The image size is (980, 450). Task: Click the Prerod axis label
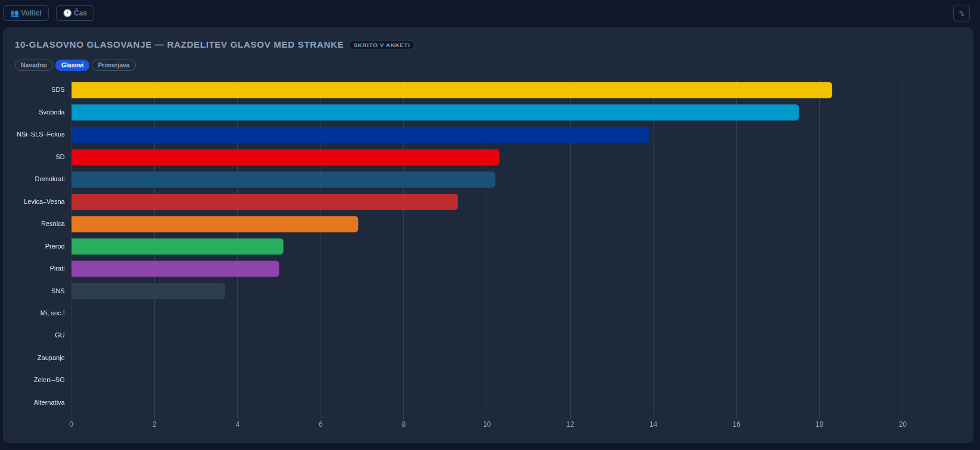[55, 247]
